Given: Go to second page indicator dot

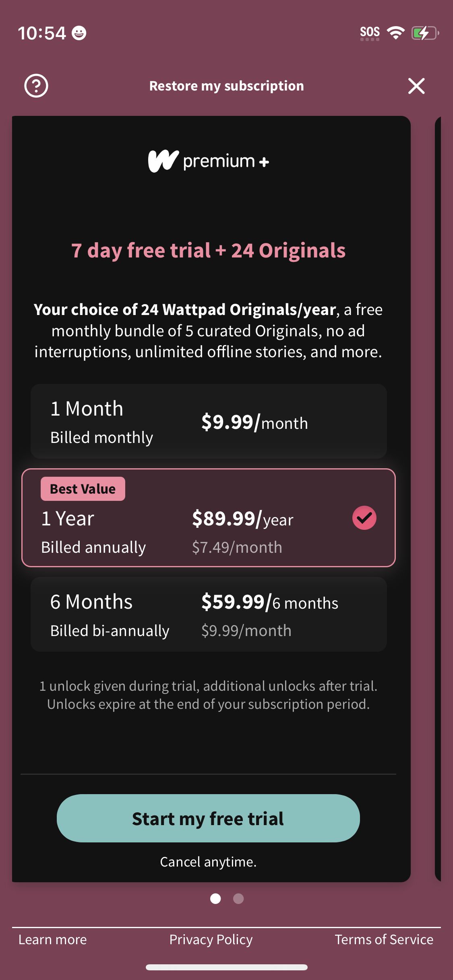Looking at the screenshot, I should click(238, 898).
